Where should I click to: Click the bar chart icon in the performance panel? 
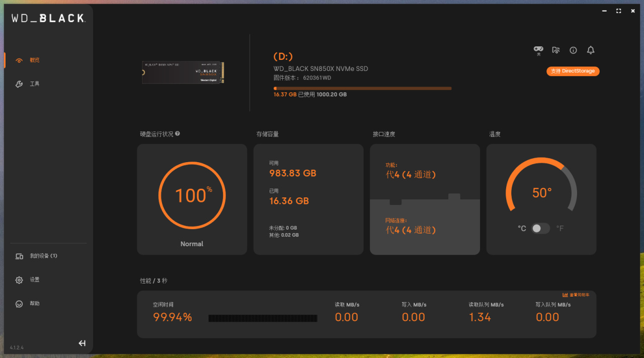[x=565, y=295]
